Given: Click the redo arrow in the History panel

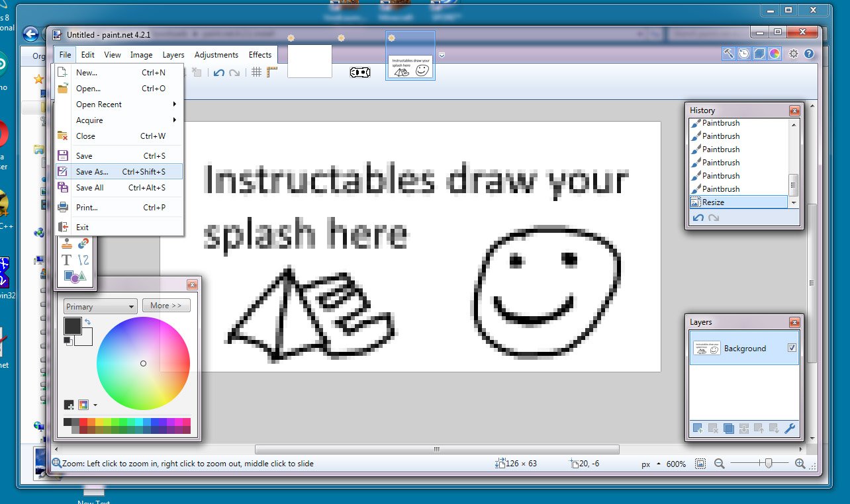Looking at the screenshot, I should [x=714, y=218].
